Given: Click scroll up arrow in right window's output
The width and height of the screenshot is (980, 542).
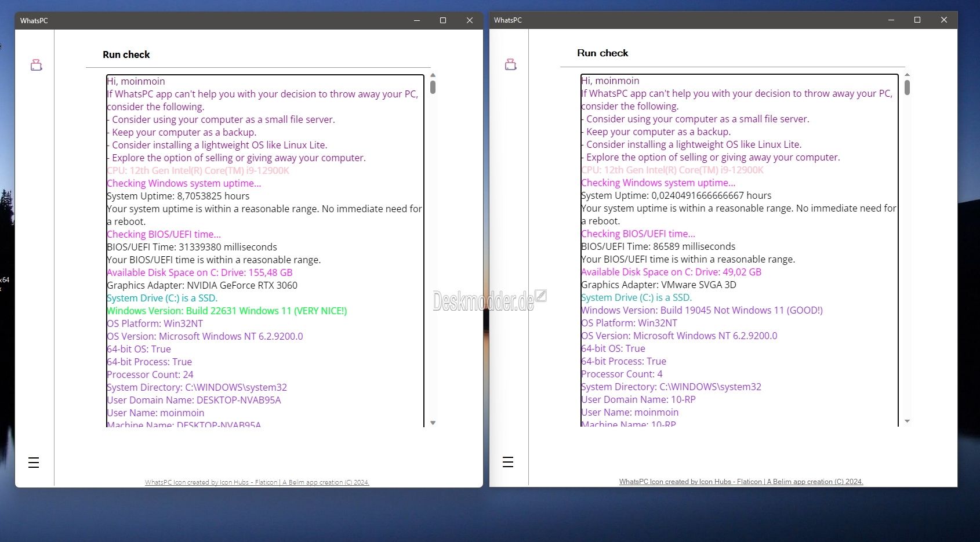Looking at the screenshot, I should (907, 75).
